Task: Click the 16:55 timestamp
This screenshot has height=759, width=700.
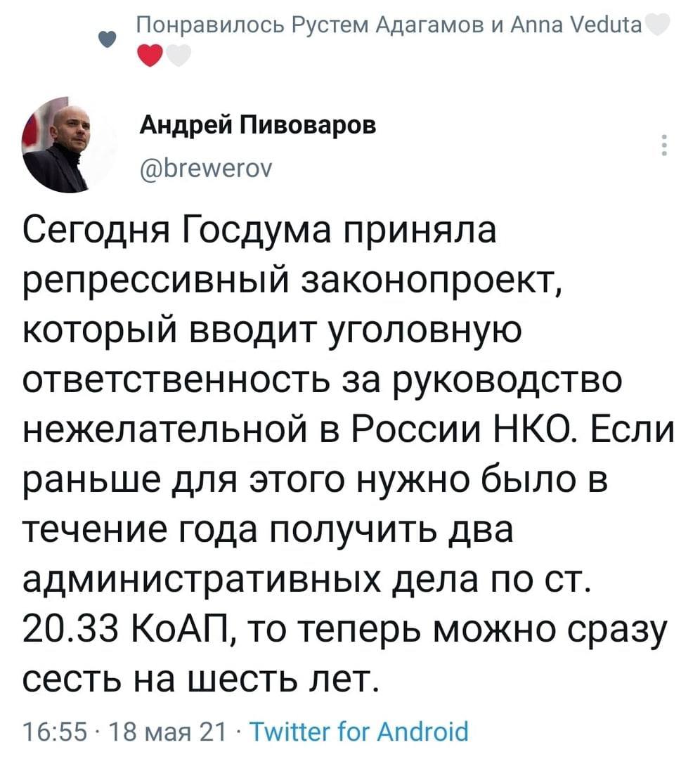Action: 50,732
